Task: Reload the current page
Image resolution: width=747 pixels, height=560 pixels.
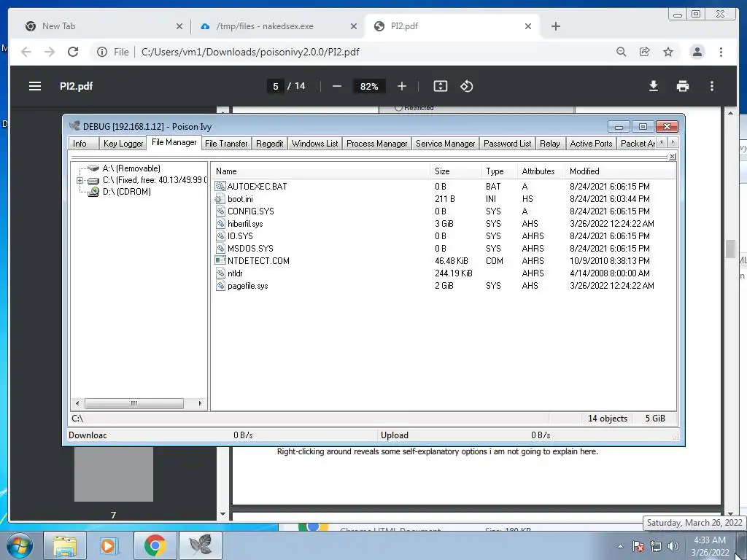Action: click(x=73, y=52)
